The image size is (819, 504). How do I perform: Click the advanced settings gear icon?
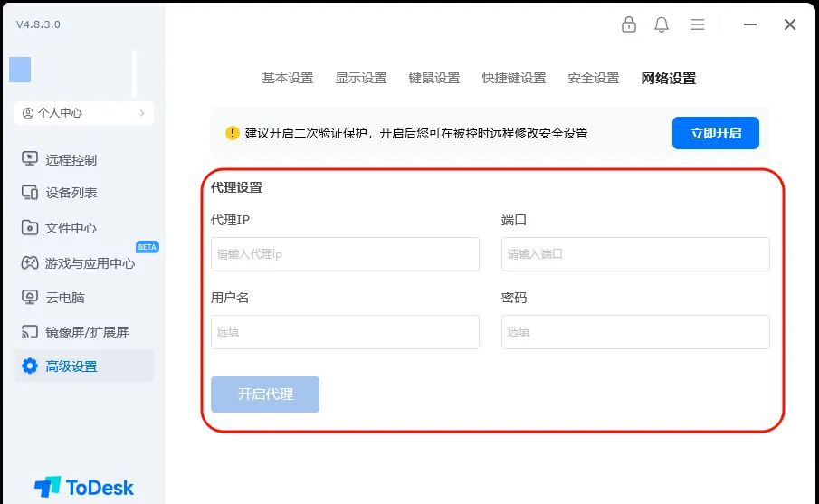click(x=30, y=366)
